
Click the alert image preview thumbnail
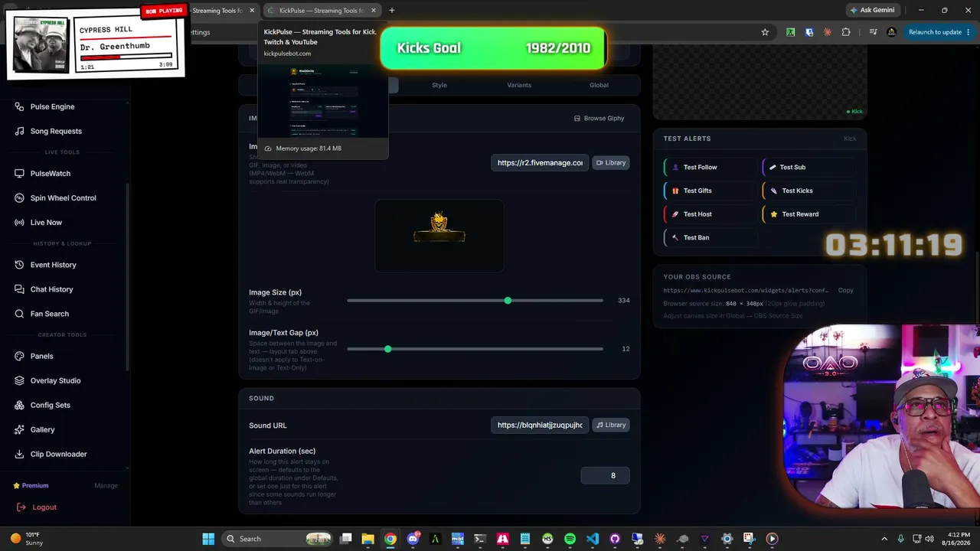pyautogui.click(x=439, y=236)
